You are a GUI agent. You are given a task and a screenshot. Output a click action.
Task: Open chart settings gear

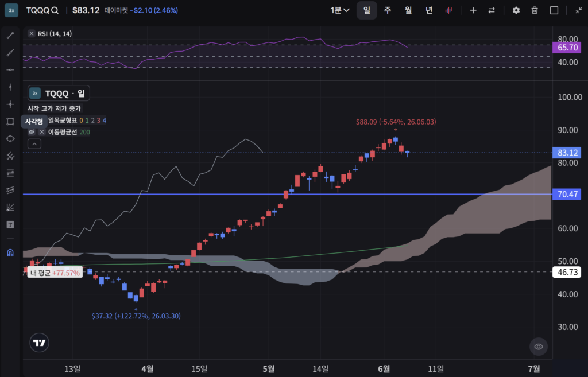click(516, 10)
